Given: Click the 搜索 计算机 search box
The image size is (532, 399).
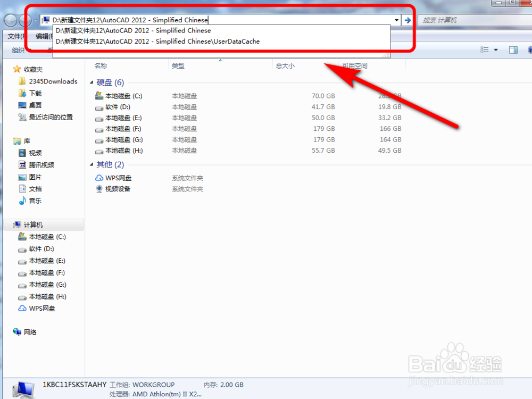Looking at the screenshot, I should [x=475, y=20].
